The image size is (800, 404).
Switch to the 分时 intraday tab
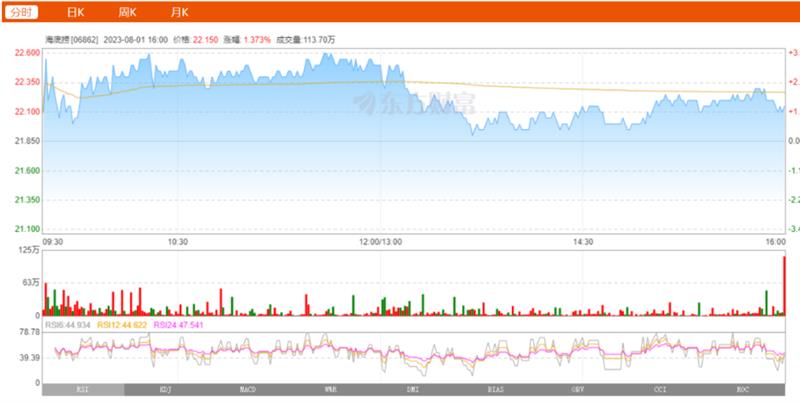click(22, 12)
